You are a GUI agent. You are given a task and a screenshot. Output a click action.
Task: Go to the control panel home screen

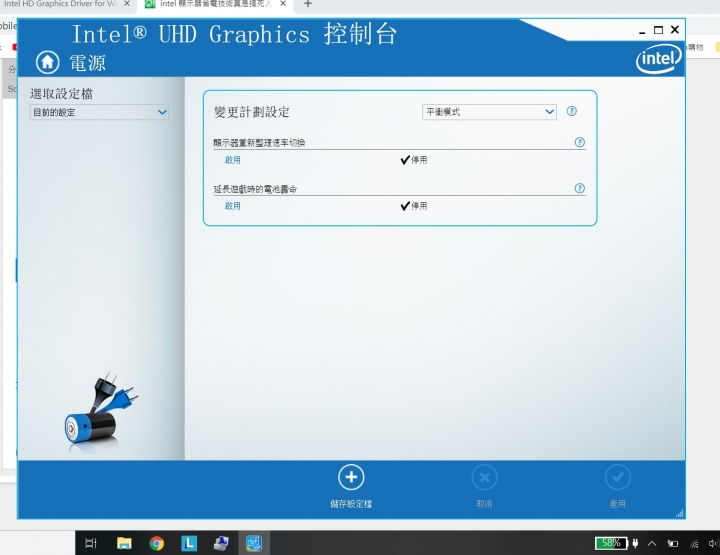coord(48,62)
